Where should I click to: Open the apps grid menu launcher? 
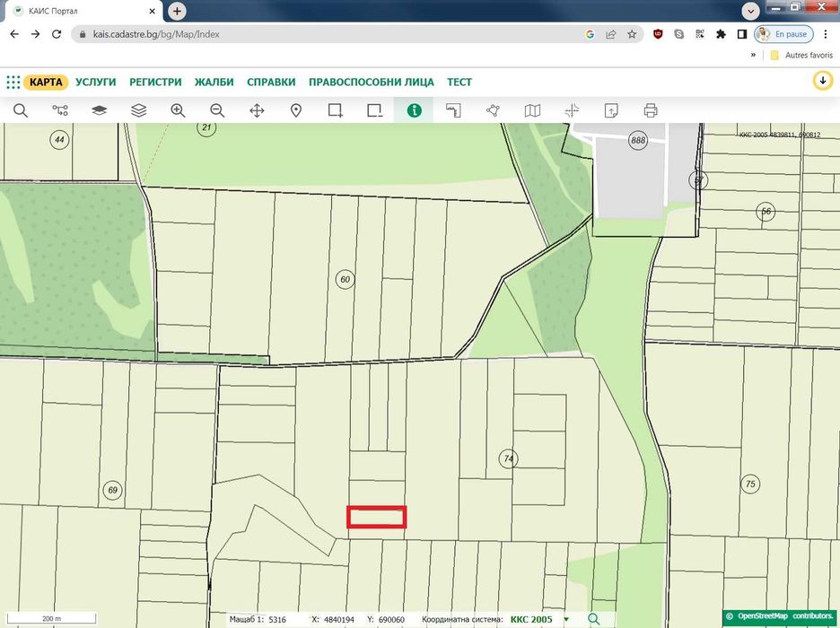13,82
